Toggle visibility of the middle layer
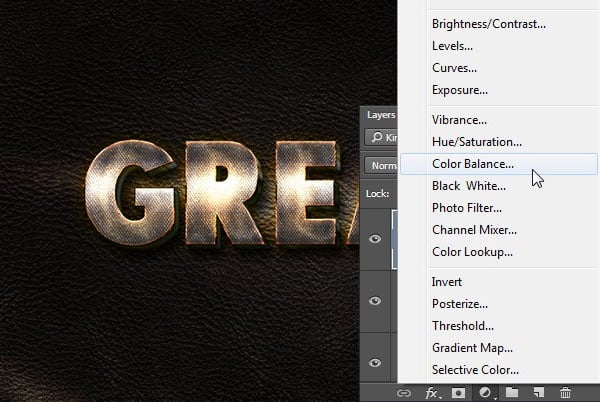This screenshot has height=402, width=600. tap(376, 300)
